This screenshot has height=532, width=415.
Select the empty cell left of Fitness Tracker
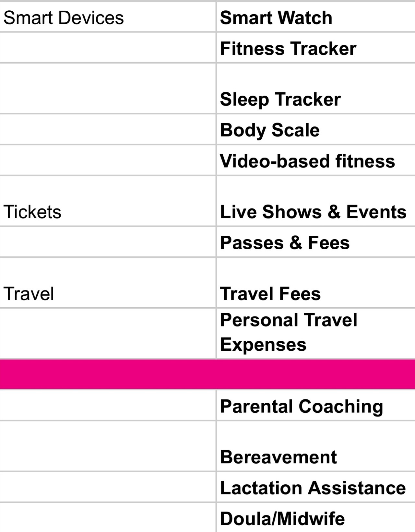point(108,48)
